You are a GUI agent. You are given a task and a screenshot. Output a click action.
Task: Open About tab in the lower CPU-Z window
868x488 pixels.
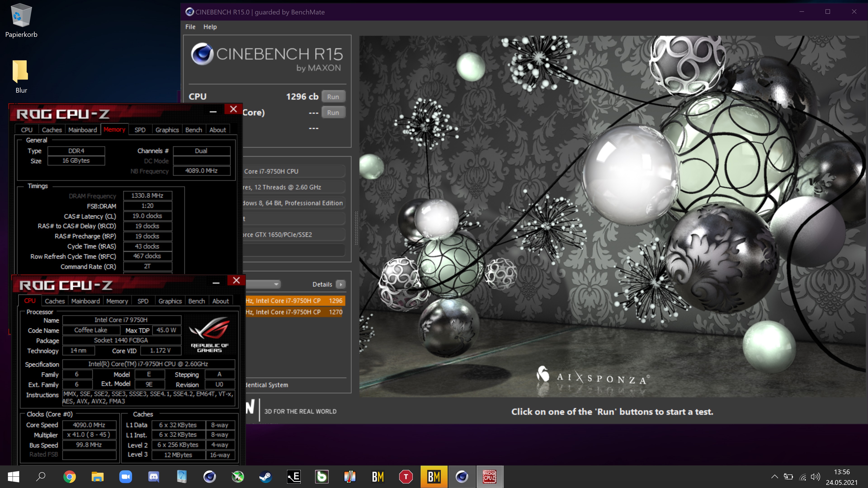tap(221, 301)
